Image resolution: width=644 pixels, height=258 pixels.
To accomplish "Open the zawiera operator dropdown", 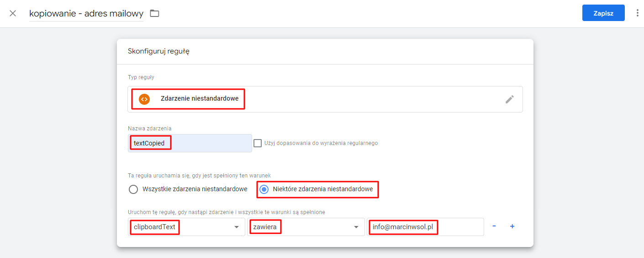I will [306, 227].
